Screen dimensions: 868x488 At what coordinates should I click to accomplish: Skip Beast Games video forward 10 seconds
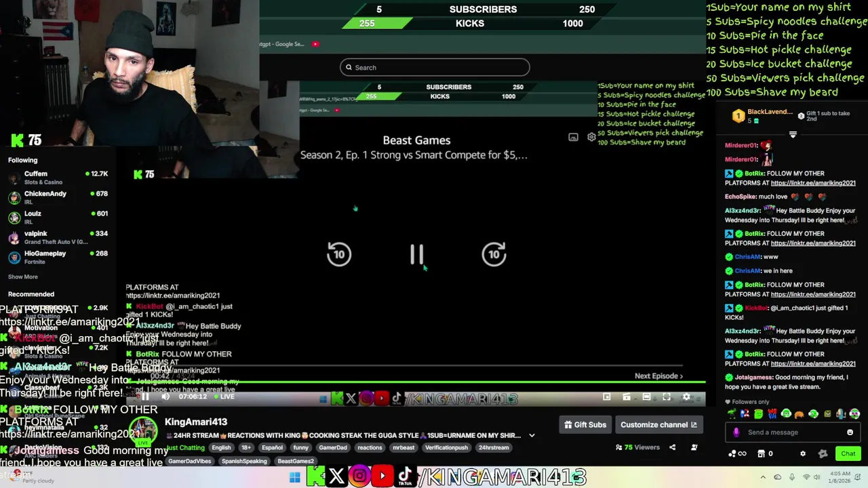[494, 254]
